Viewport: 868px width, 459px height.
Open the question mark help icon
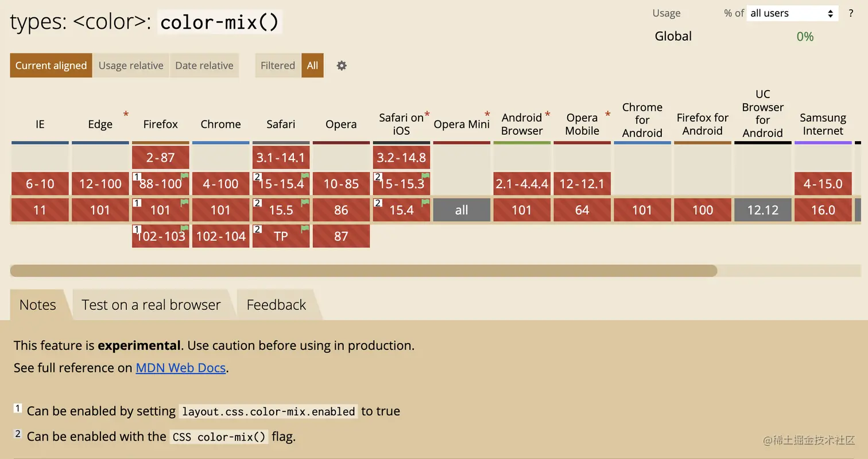(x=851, y=13)
